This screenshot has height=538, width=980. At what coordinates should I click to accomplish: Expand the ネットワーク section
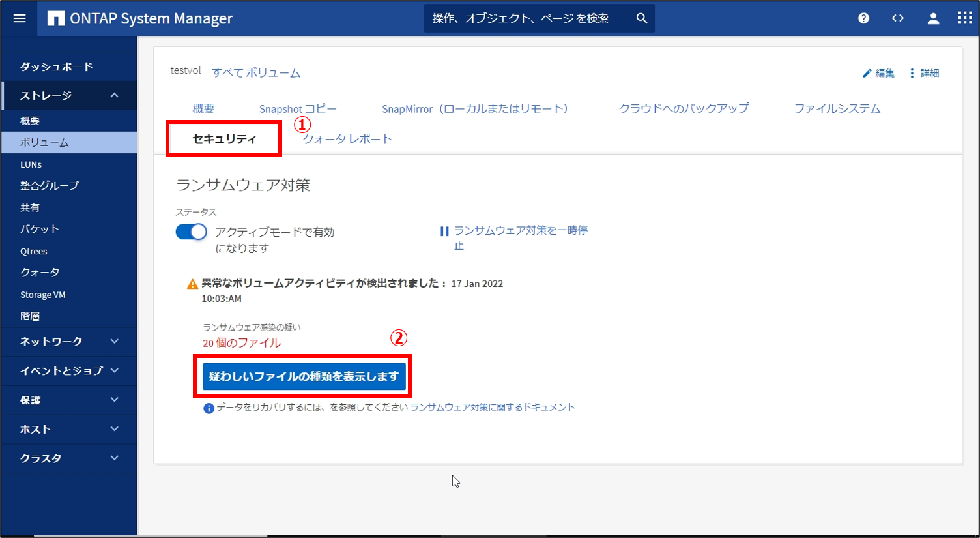pos(115,341)
